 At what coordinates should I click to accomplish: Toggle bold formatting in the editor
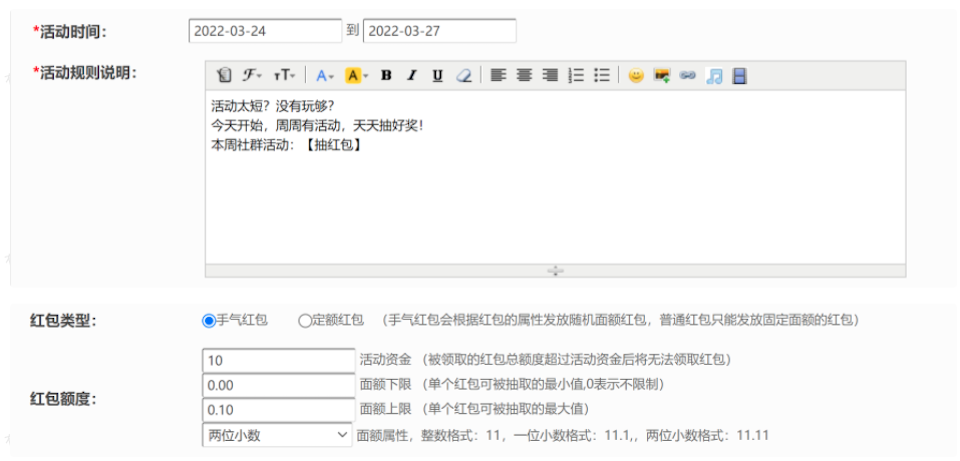[386, 76]
